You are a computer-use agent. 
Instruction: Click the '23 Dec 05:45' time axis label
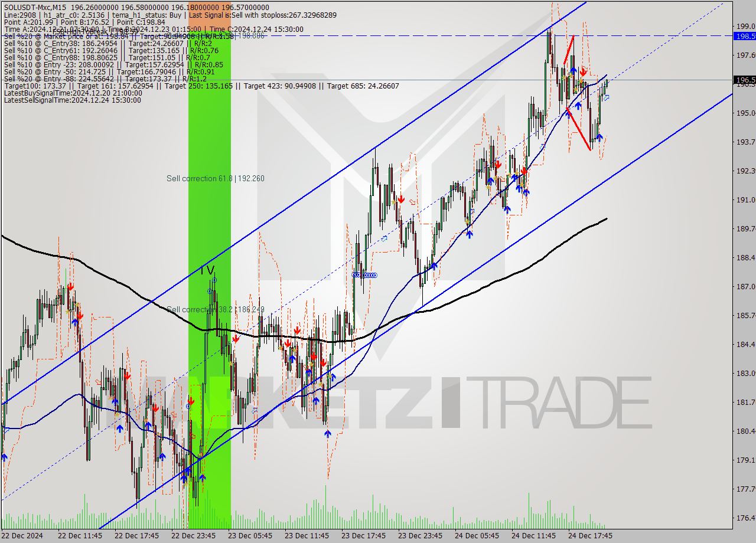tap(250, 536)
